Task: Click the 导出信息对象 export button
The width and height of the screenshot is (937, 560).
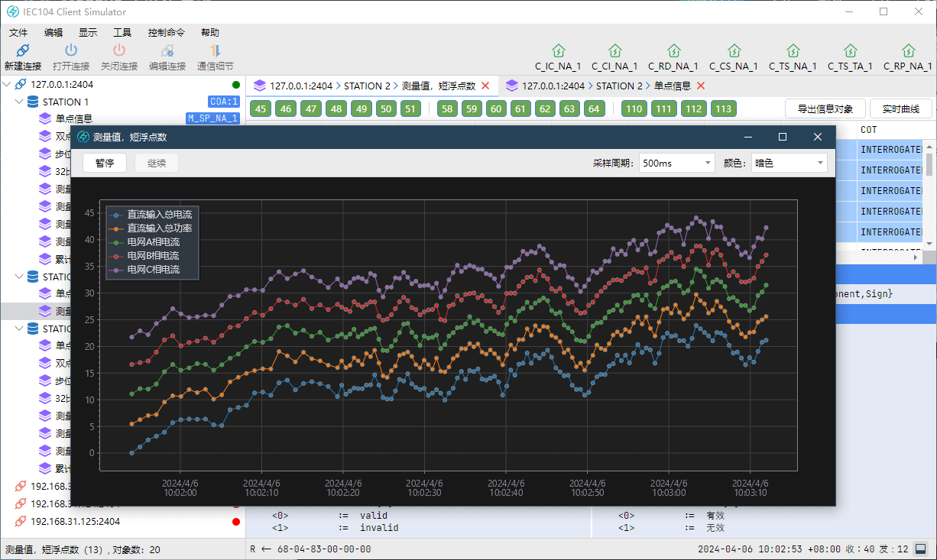Action: pos(825,108)
